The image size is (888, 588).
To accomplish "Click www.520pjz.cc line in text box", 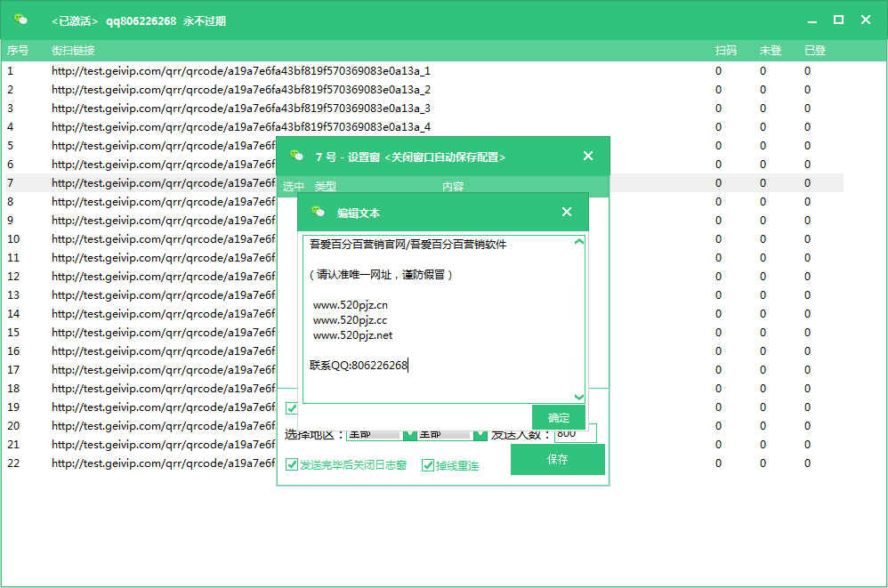I will (350, 320).
